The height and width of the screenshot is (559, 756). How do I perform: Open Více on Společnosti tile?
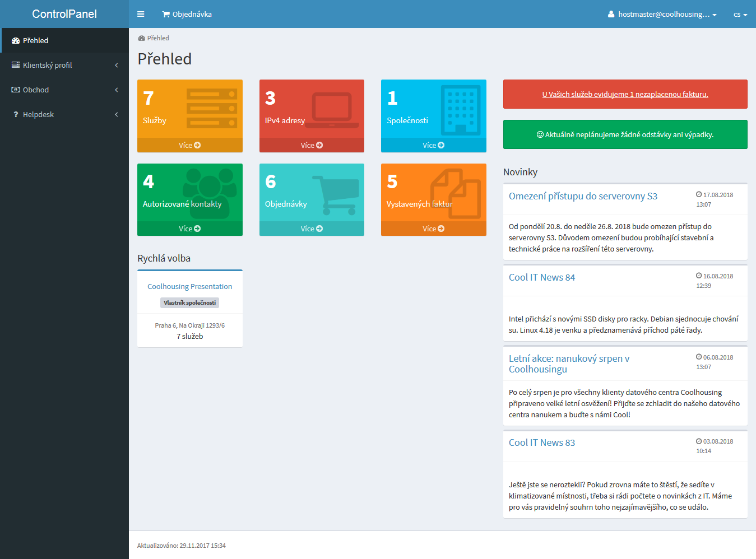click(x=434, y=145)
